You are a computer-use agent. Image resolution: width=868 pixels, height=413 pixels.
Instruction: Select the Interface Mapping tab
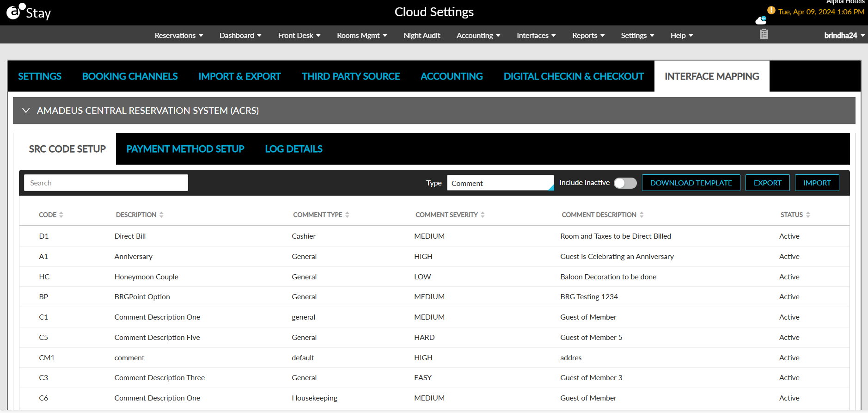point(712,76)
